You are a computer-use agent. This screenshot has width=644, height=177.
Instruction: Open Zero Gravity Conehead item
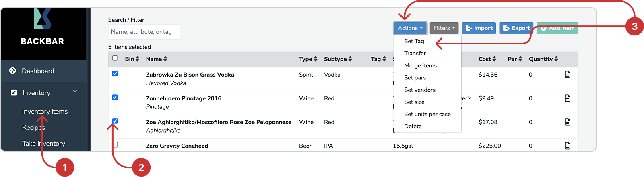pyautogui.click(x=177, y=146)
